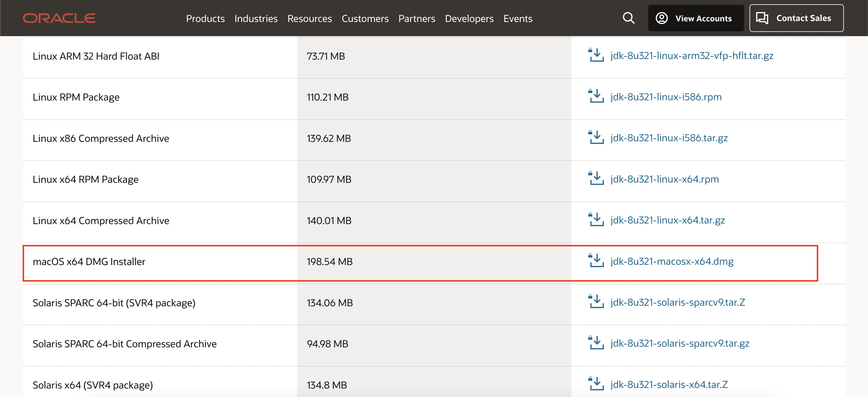Image resolution: width=868 pixels, height=397 pixels.
Task: Download jdk-8u321-solaris-x64.tar.Z link
Action: point(669,385)
